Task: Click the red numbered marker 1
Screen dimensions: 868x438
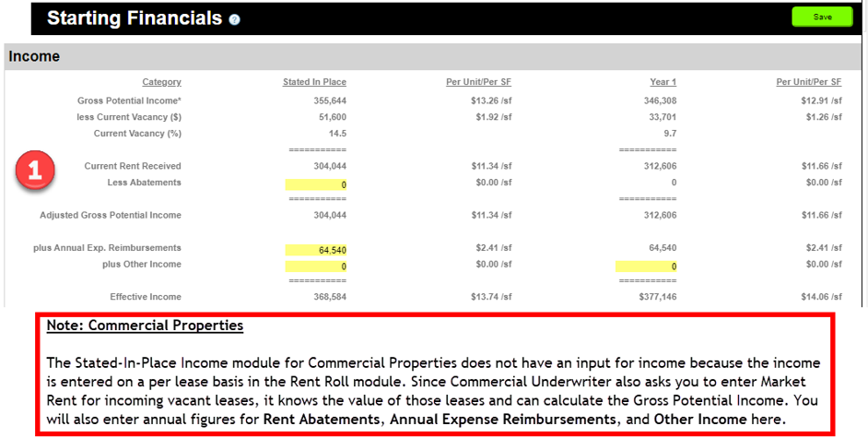Action: pos(35,172)
